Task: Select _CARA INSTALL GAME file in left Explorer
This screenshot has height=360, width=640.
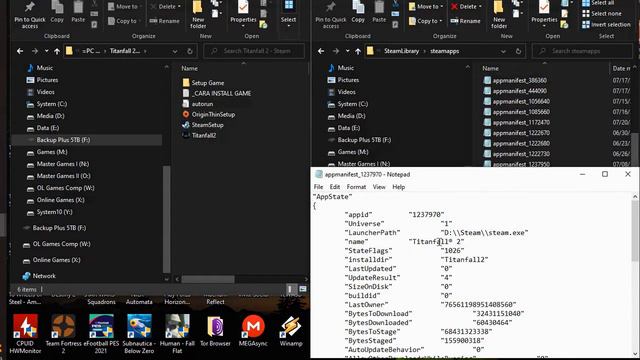Action: (217, 93)
